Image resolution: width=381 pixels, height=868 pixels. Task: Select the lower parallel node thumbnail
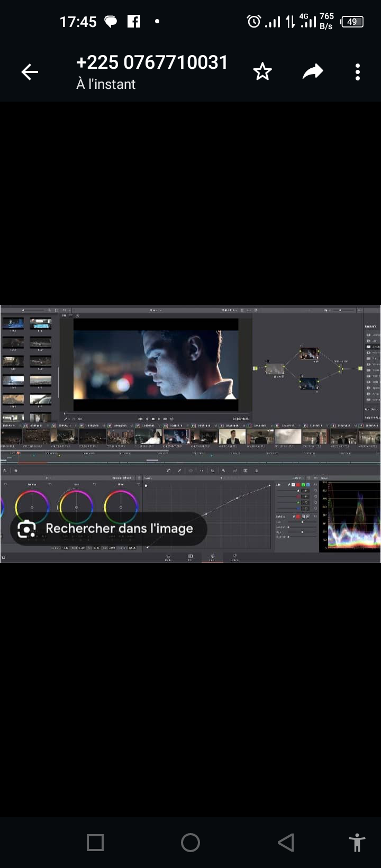point(309,383)
